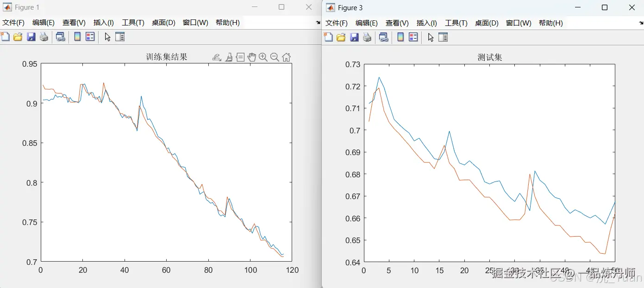The height and width of the screenshot is (288, 644).
Task: Open 插入(I) menu in Figure 3
Action: tap(427, 23)
